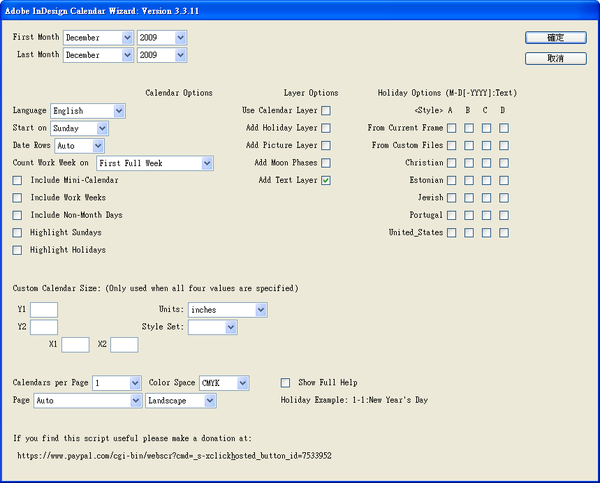Check Jewish holidays style D

504,198
